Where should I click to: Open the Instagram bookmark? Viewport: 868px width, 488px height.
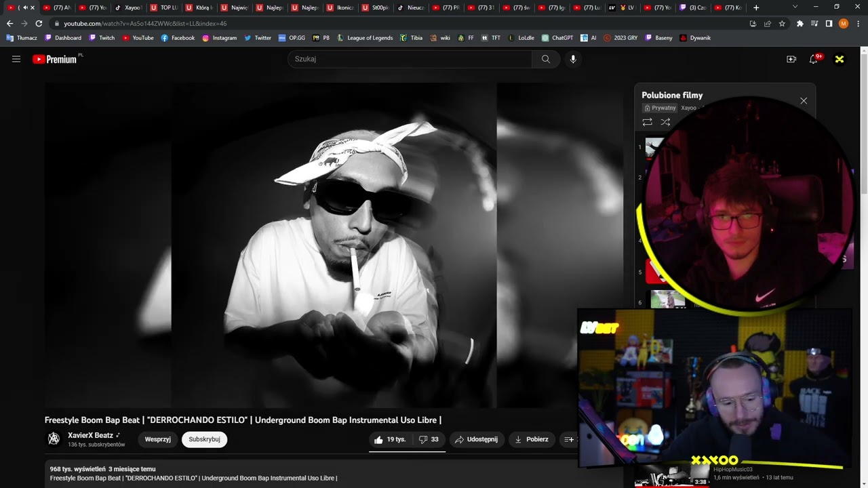pyautogui.click(x=220, y=38)
